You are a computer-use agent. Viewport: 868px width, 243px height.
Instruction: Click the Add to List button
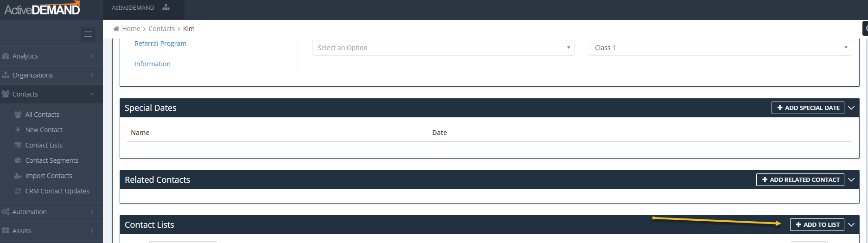click(817, 224)
